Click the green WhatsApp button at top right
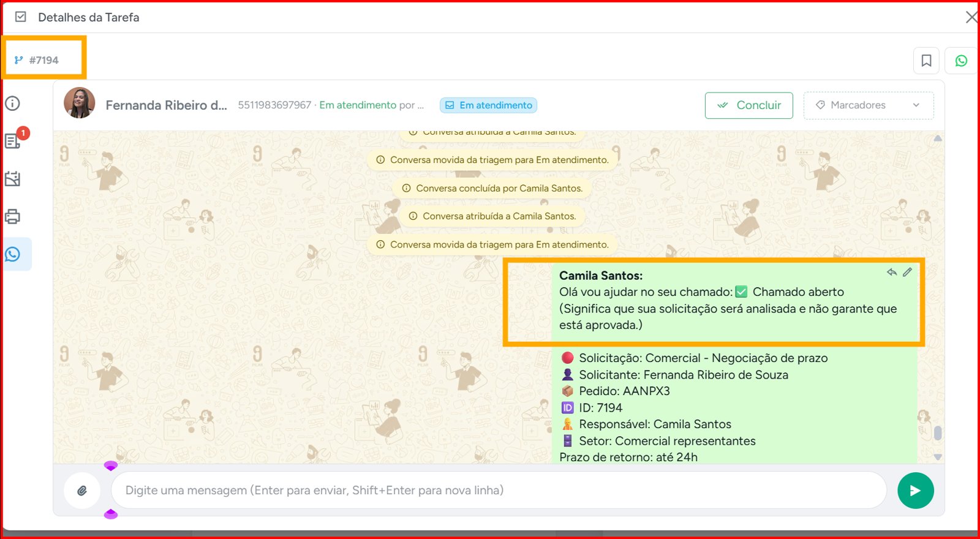Image resolution: width=980 pixels, height=539 pixels. click(961, 61)
